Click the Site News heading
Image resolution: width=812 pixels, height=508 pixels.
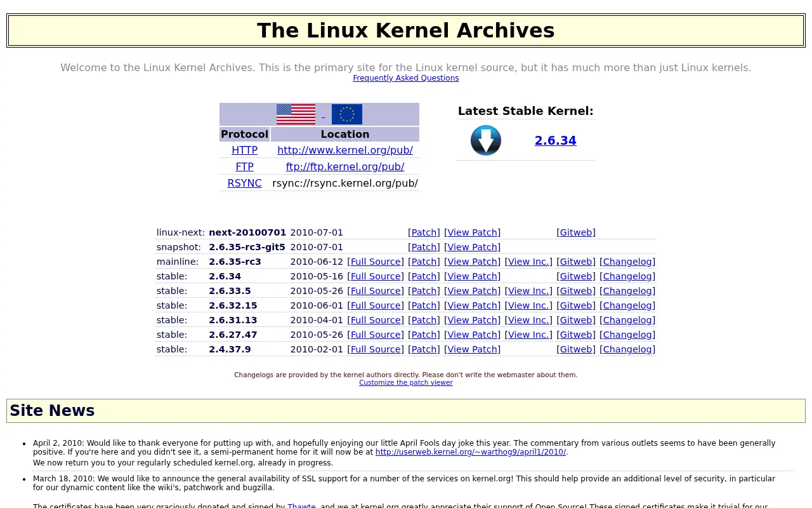52,411
